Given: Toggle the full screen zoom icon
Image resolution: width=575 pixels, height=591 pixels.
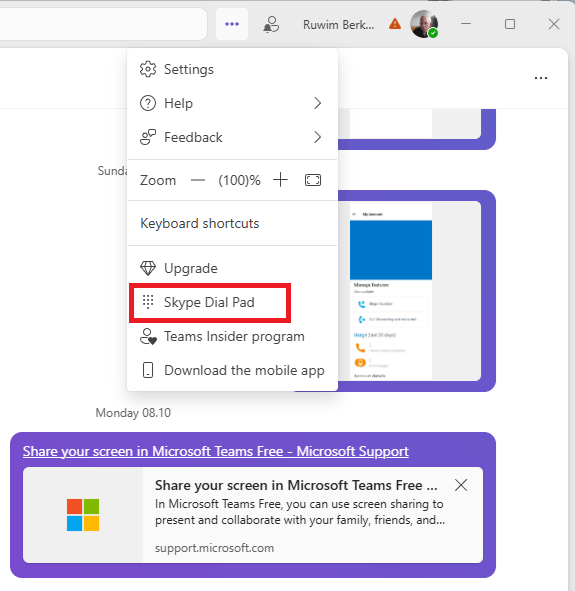Looking at the screenshot, I should [313, 180].
